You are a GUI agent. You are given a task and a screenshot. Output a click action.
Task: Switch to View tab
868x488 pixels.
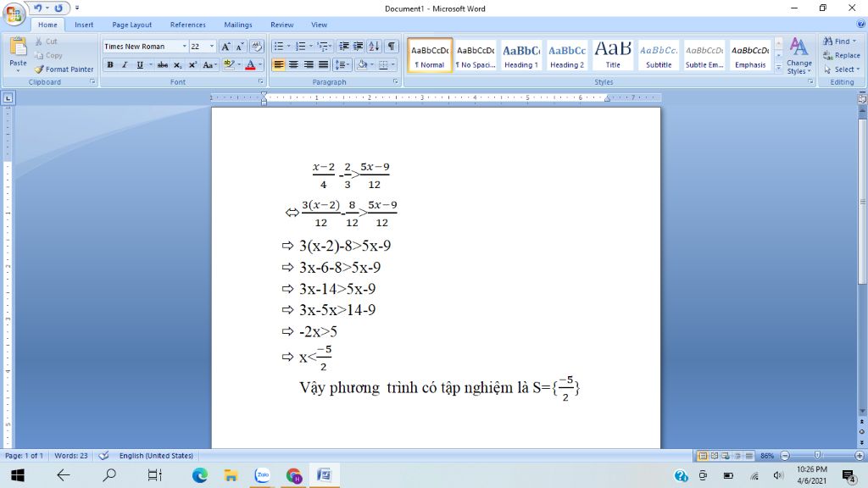click(319, 25)
